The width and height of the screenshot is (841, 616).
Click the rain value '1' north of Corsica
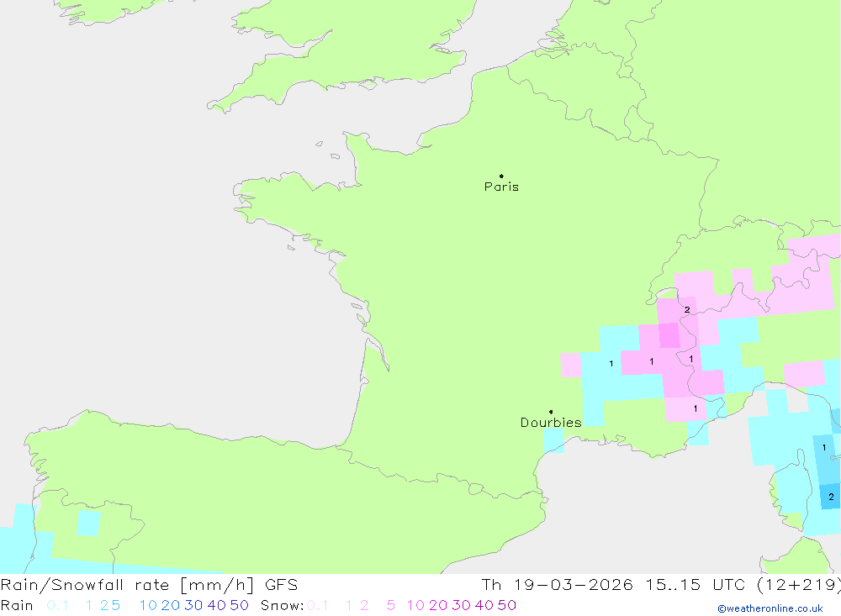(x=824, y=448)
